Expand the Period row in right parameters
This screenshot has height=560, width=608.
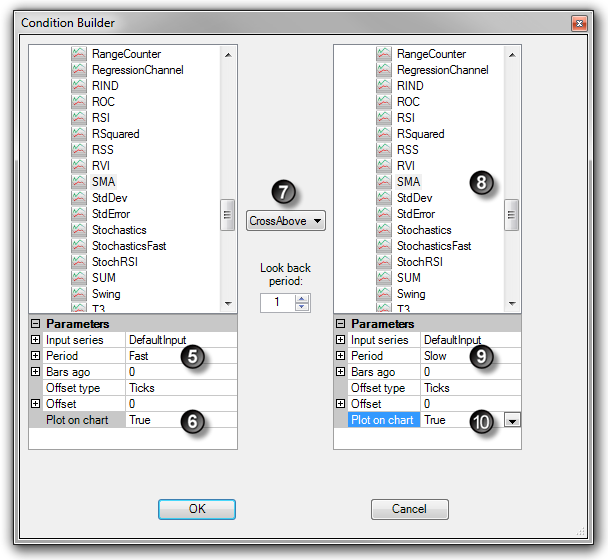(341, 356)
